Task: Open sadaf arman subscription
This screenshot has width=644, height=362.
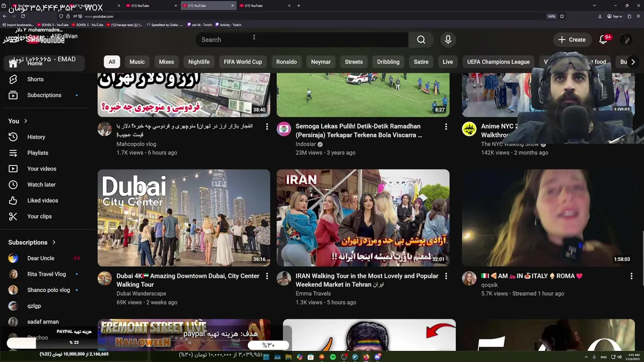Action: pyautogui.click(x=43, y=322)
